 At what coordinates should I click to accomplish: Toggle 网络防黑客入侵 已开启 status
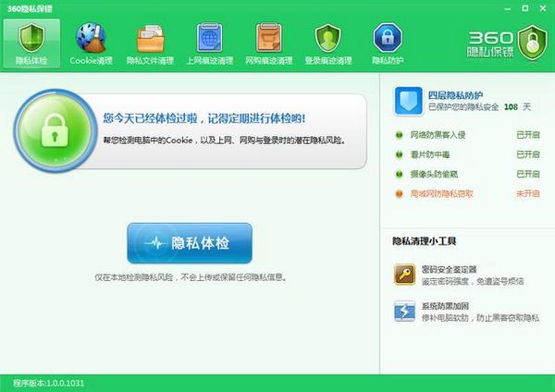(x=528, y=135)
